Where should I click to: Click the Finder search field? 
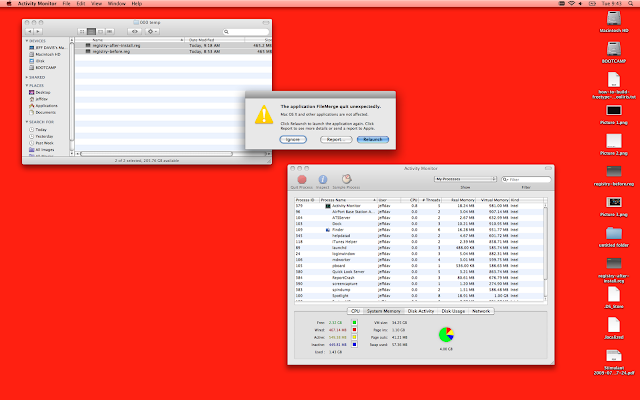click(x=246, y=31)
